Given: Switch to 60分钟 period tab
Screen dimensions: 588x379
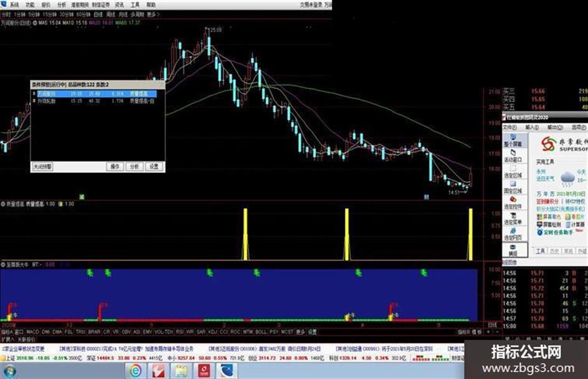Looking at the screenshot, I should click(x=83, y=15).
